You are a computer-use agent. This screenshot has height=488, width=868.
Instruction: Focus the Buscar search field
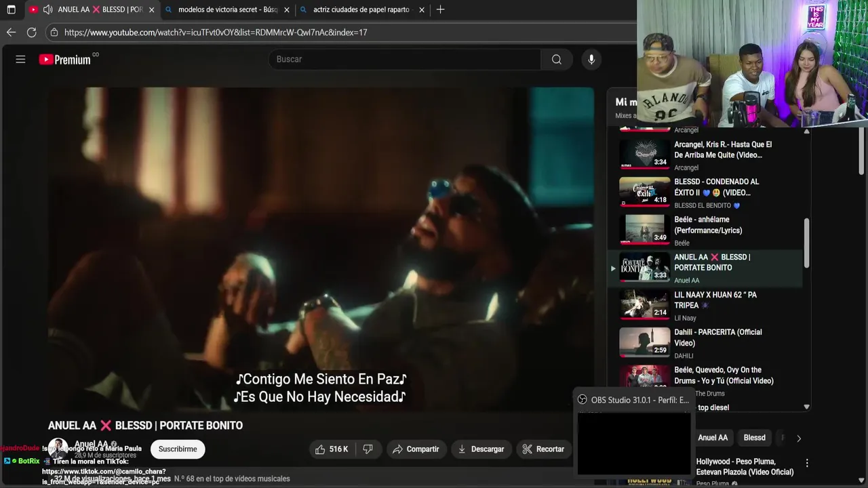click(405, 60)
